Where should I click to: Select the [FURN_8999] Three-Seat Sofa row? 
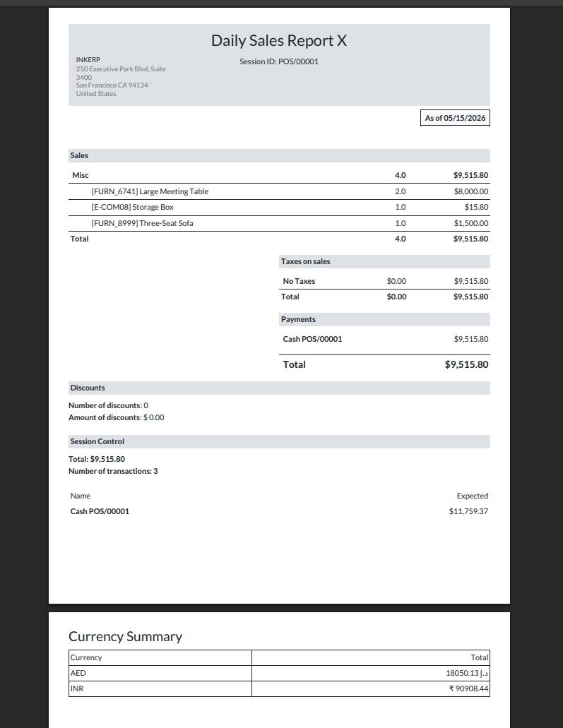[279, 223]
